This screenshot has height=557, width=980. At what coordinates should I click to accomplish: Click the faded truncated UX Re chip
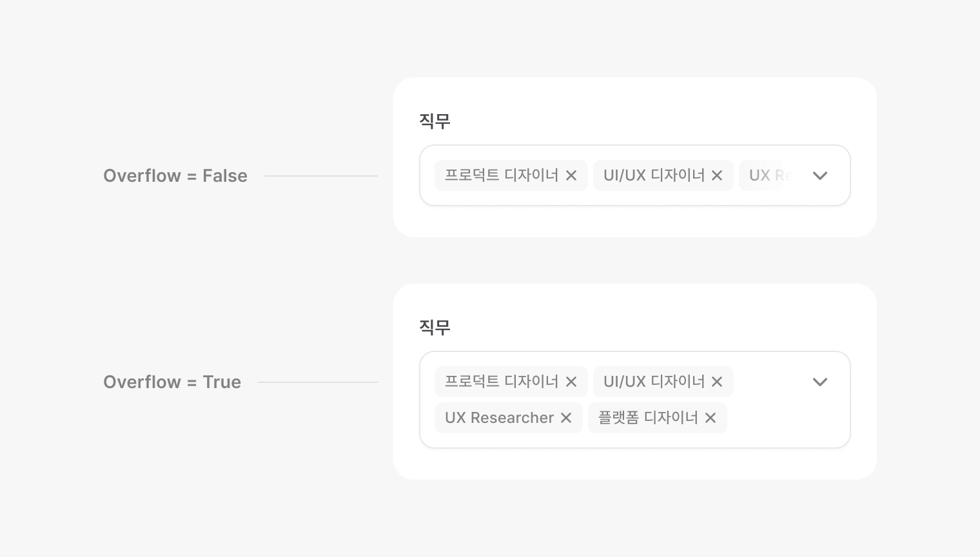[767, 175]
